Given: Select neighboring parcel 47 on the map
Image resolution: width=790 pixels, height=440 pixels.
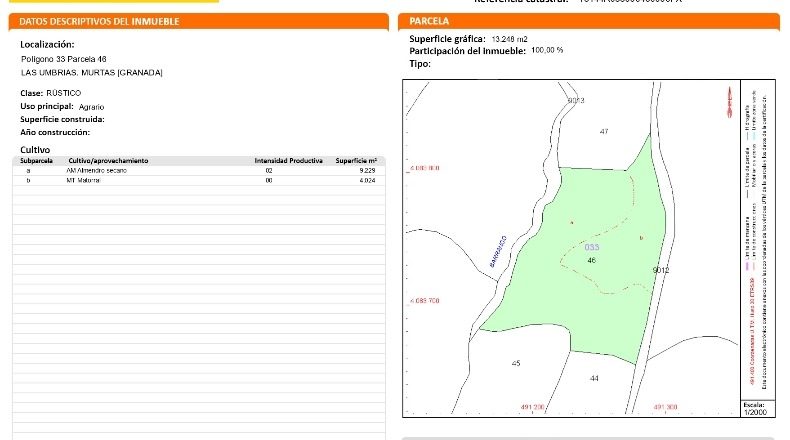Looking at the screenshot, I should (x=604, y=132).
